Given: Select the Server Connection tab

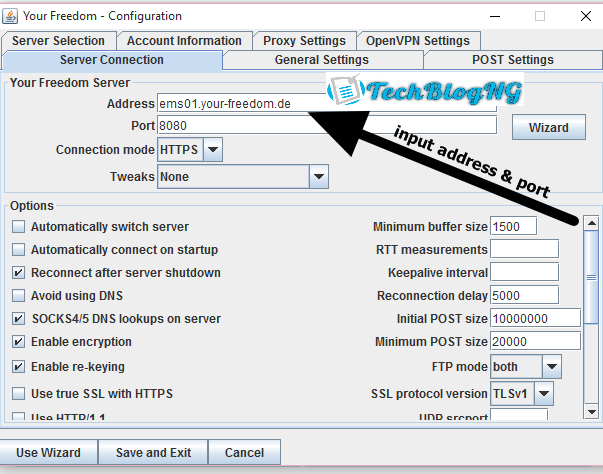Looking at the screenshot, I should 112,60.
